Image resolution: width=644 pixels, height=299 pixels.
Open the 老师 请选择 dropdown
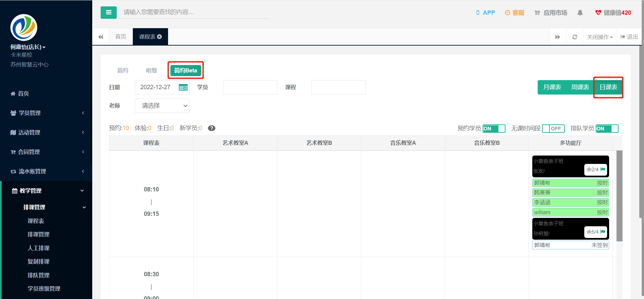click(x=162, y=106)
